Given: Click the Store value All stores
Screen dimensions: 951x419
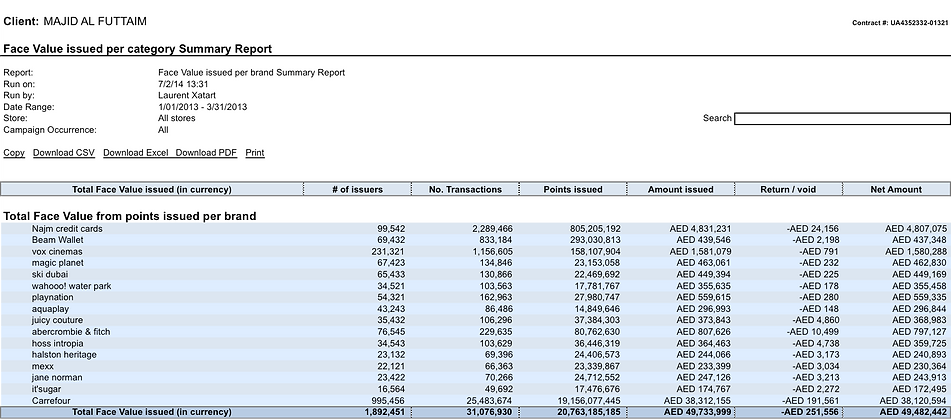Looking at the screenshot, I should click(176, 118).
